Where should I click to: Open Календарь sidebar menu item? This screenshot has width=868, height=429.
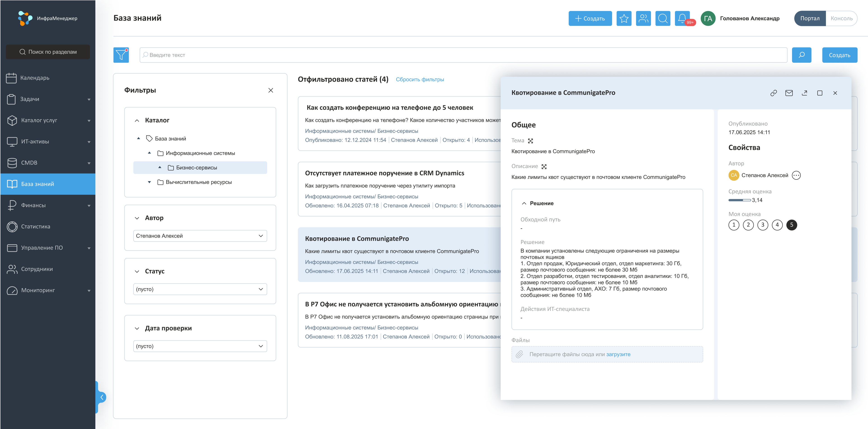(35, 78)
